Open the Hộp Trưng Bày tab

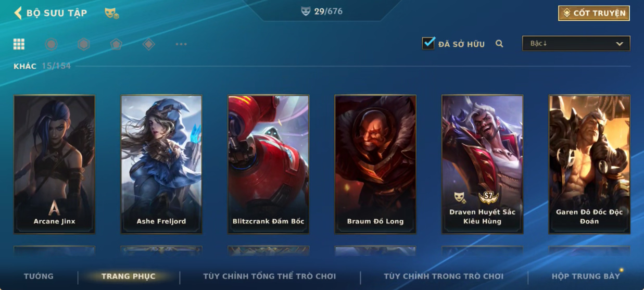click(586, 276)
